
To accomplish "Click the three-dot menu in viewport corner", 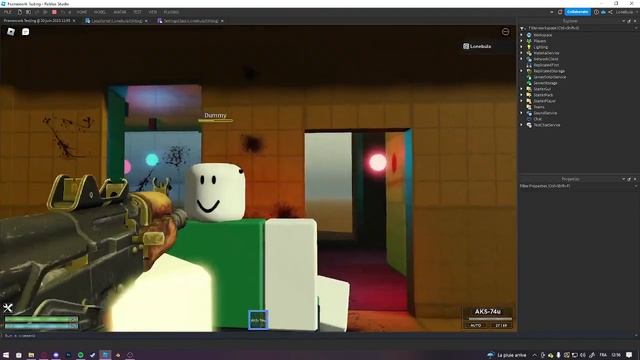I will coord(505,32).
